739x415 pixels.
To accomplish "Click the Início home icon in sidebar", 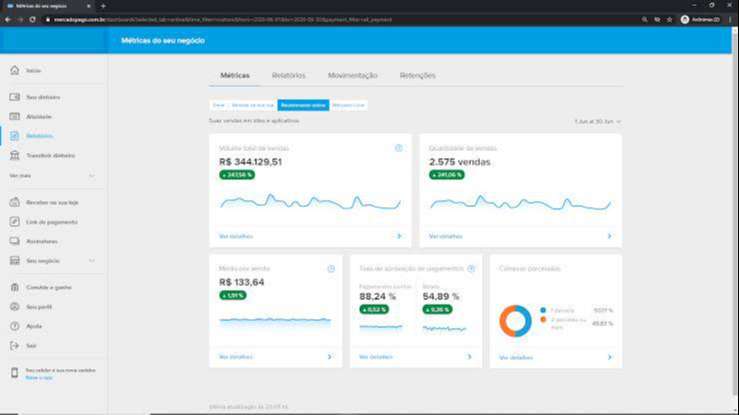I will (14, 70).
